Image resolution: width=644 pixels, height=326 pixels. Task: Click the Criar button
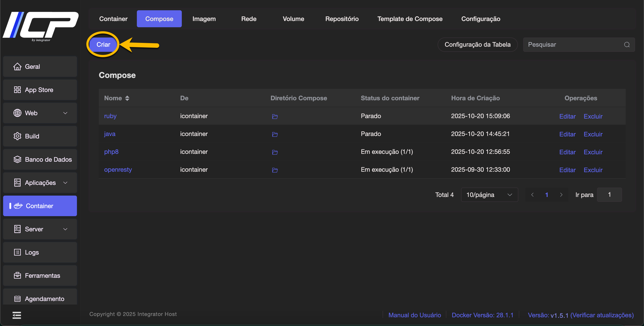[103, 44]
